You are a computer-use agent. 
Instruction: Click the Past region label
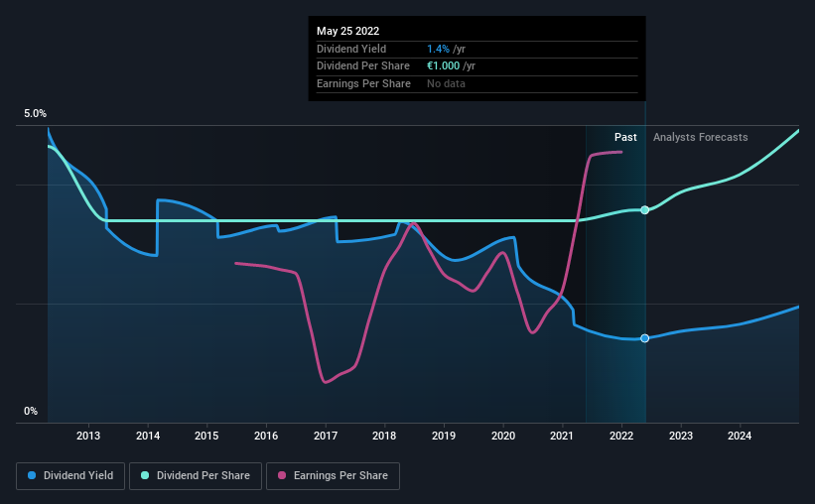tap(625, 137)
